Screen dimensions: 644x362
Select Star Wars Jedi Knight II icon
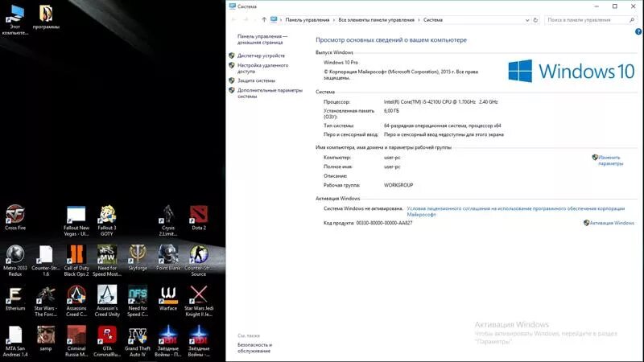click(x=199, y=301)
